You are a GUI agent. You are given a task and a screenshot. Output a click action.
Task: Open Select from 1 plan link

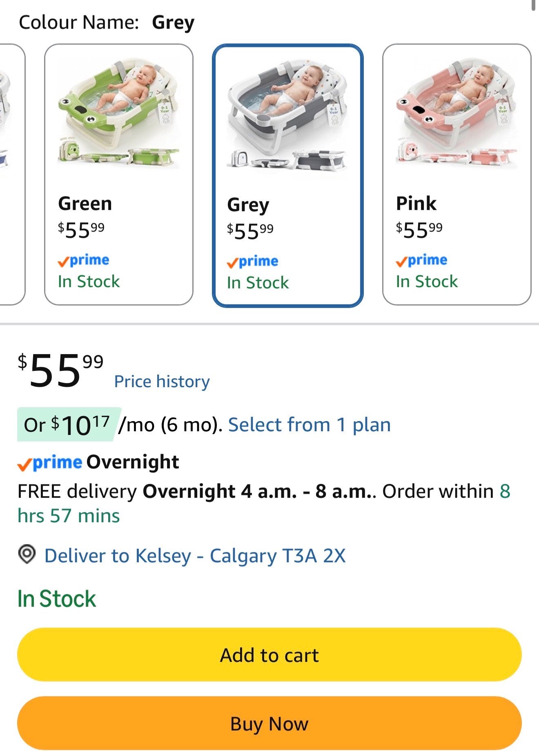[x=309, y=425]
